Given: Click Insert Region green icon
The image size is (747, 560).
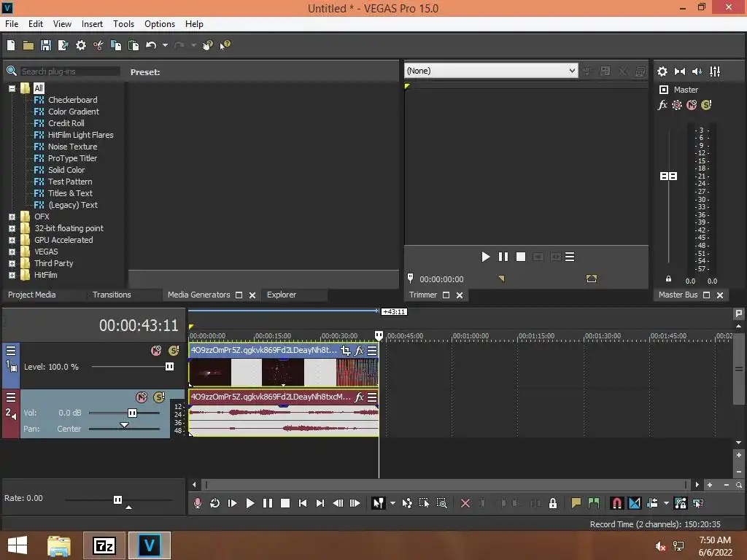Looking at the screenshot, I should coord(594,503).
